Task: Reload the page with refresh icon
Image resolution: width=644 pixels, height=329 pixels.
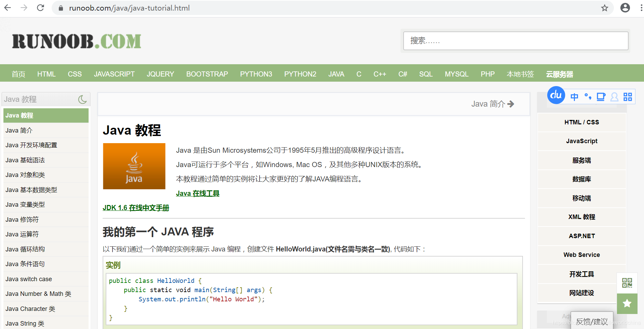Action: 40,8
